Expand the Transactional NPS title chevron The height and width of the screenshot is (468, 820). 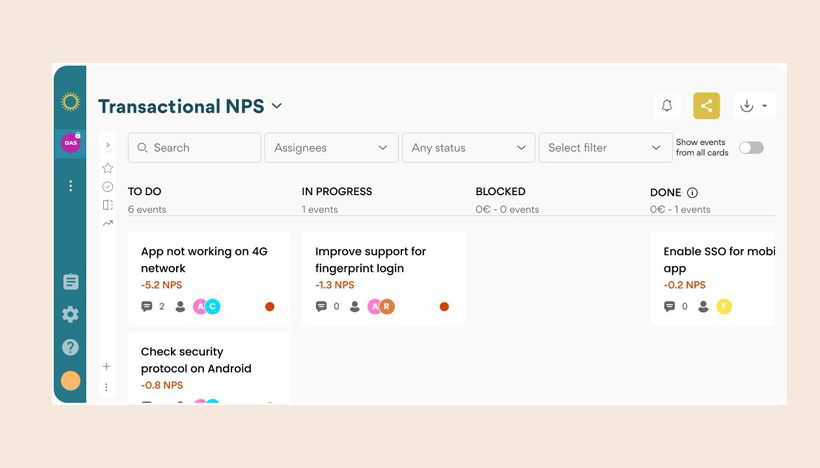pos(277,106)
